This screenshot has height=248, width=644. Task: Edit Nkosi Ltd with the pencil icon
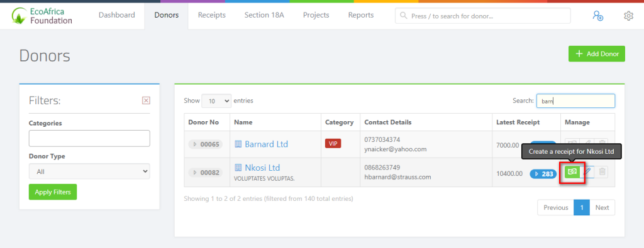587,172
